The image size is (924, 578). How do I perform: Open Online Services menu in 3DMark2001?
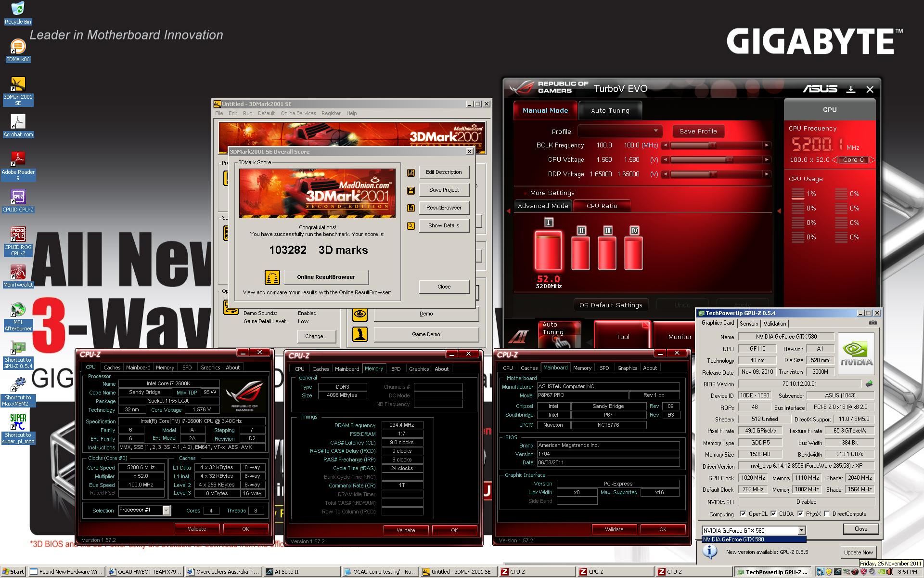tap(298, 113)
